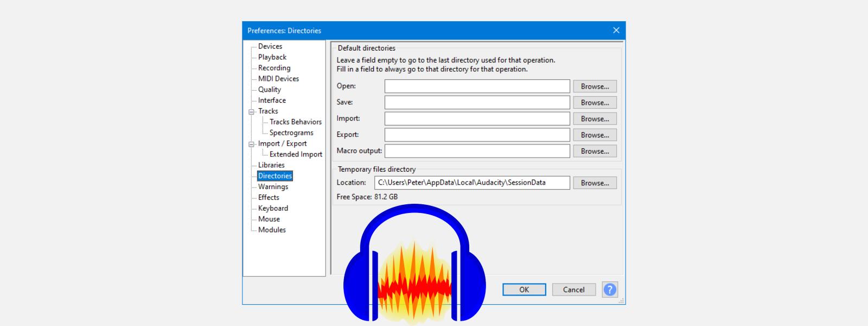
Task: Click the Export directory field
Action: point(477,135)
